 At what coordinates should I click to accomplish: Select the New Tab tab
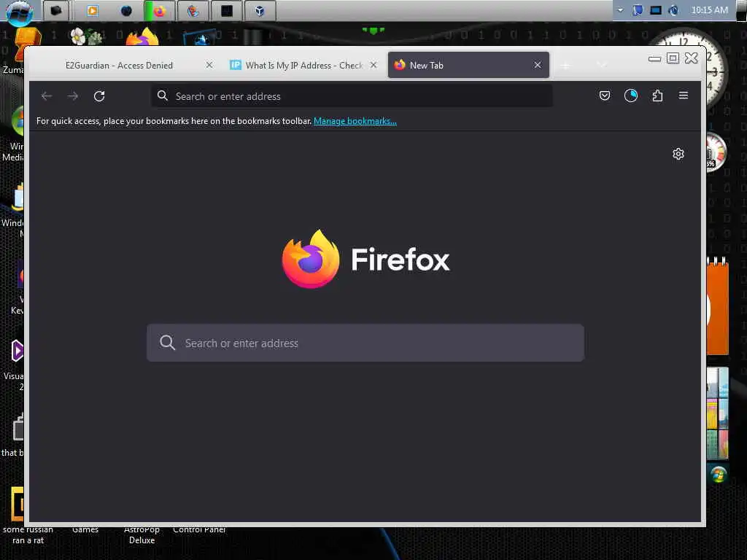pyautogui.click(x=468, y=65)
